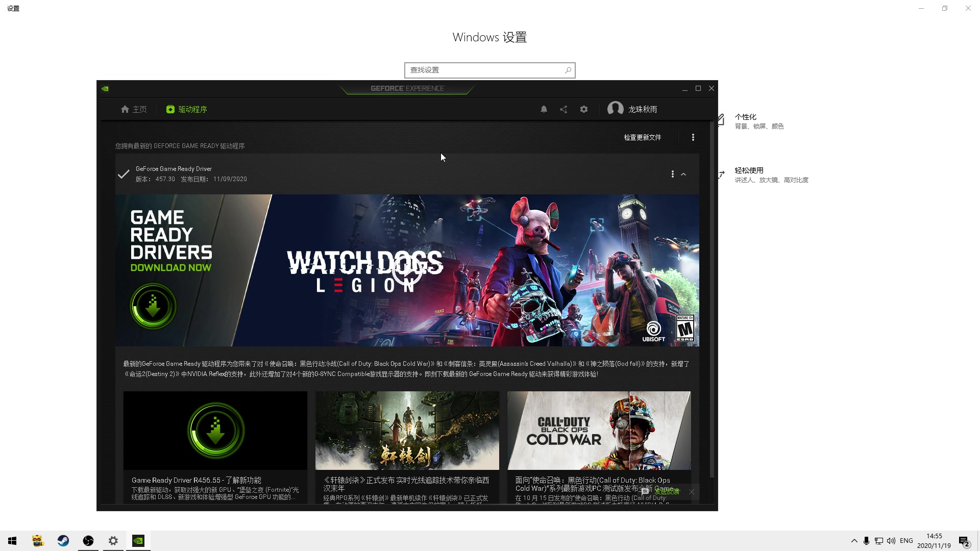
Task: Play the Watch Dogs Legion video
Action: pyautogui.click(x=407, y=271)
